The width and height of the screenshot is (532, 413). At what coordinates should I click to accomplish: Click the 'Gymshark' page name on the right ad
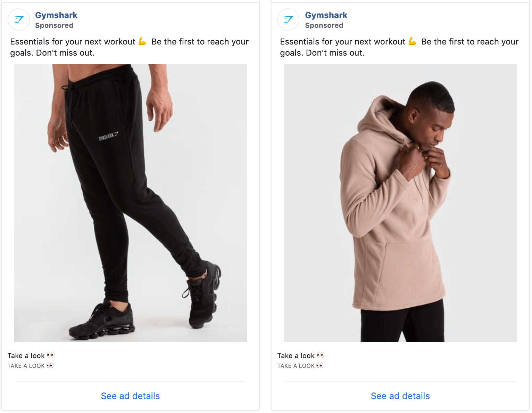326,15
